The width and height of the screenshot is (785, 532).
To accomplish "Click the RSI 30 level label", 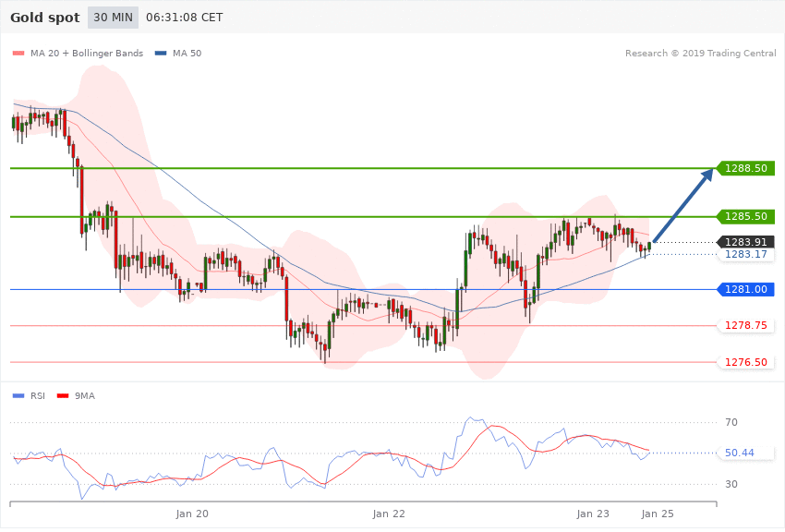I will click(x=731, y=484).
